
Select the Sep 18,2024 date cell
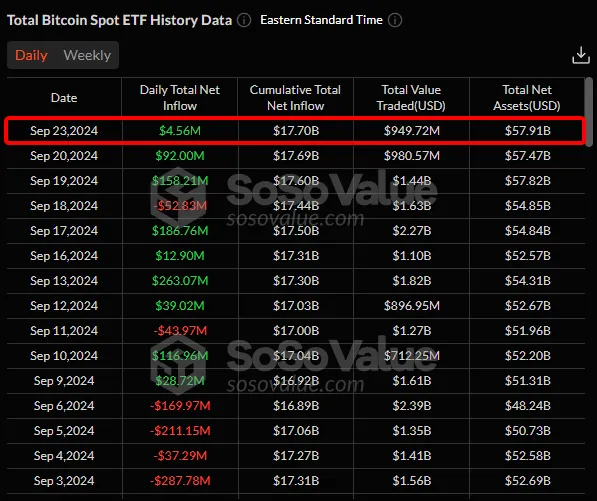click(x=64, y=206)
